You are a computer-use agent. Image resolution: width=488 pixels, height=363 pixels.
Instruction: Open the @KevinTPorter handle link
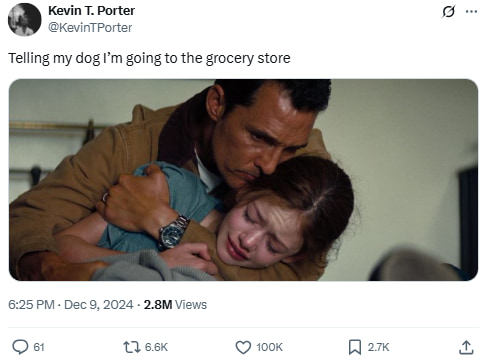90,27
